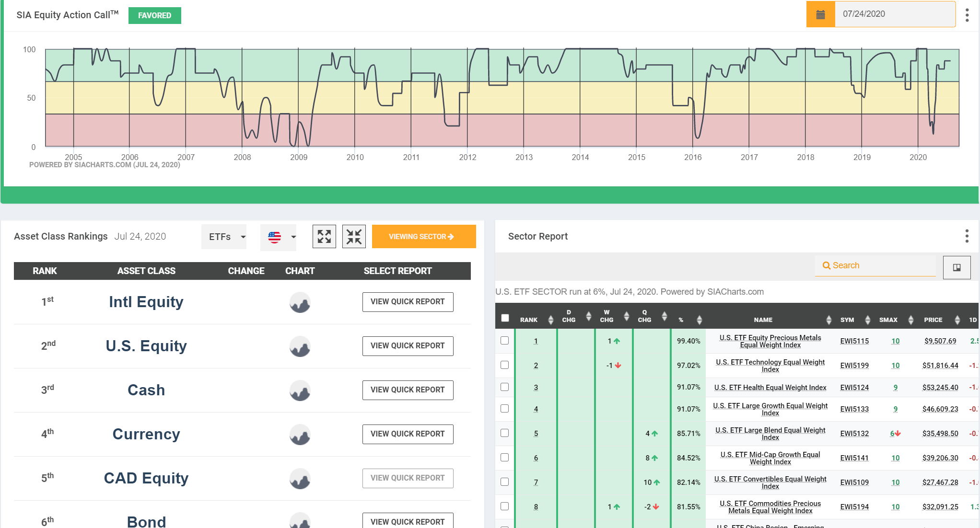
Task: Click the weekly change up arrow in rank 1 row
Action: click(x=617, y=341)
